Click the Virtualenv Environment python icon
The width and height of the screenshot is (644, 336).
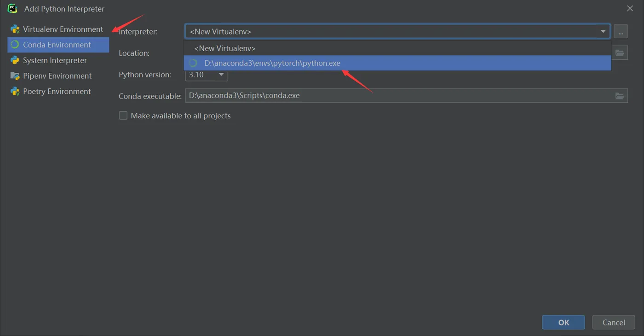pos(15,29)
